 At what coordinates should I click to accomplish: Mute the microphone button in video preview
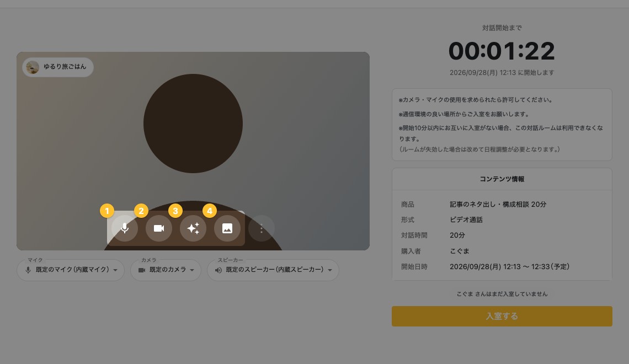pyautogui.click(x=125, y=228)
